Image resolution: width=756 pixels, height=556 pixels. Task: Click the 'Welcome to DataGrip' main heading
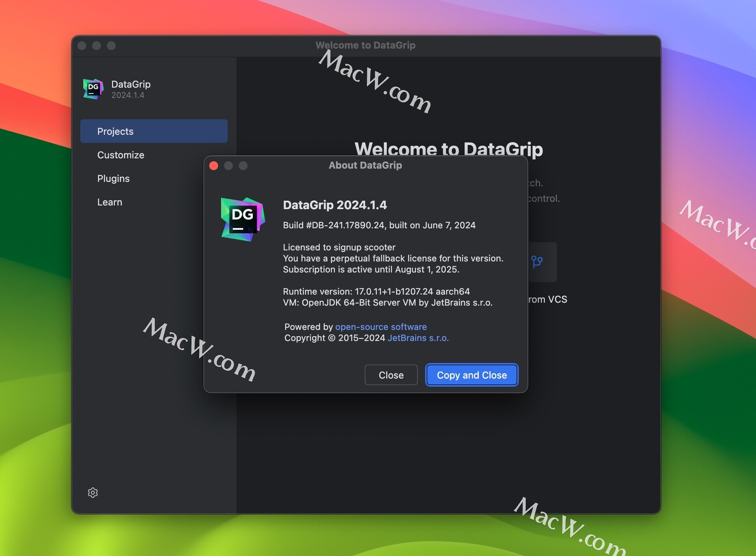[448, 149]
